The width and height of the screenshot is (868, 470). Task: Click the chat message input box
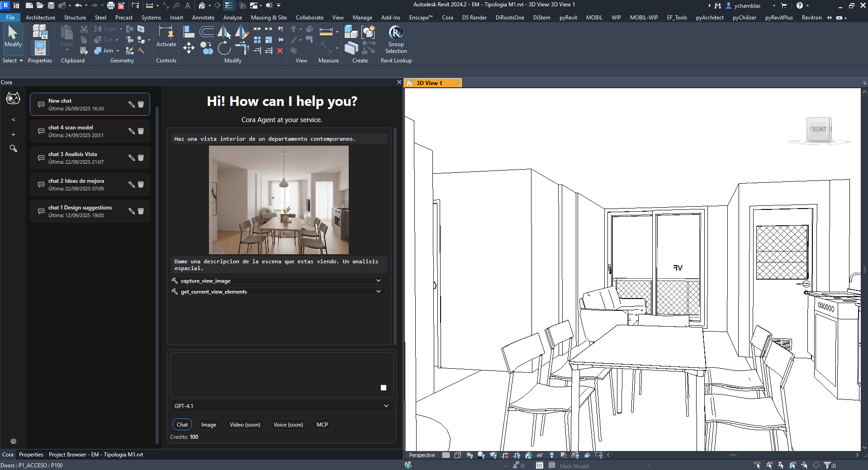[274, 373]
